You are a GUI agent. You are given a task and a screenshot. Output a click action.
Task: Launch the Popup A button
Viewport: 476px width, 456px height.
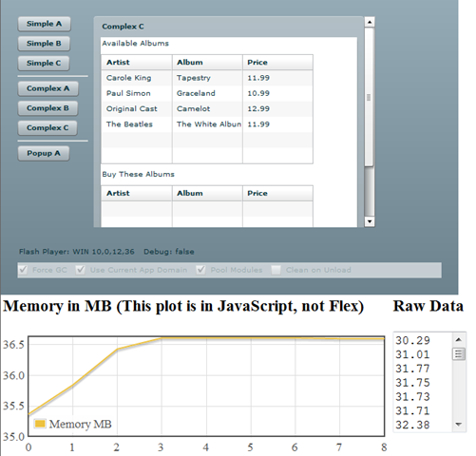tap(44, 154)
